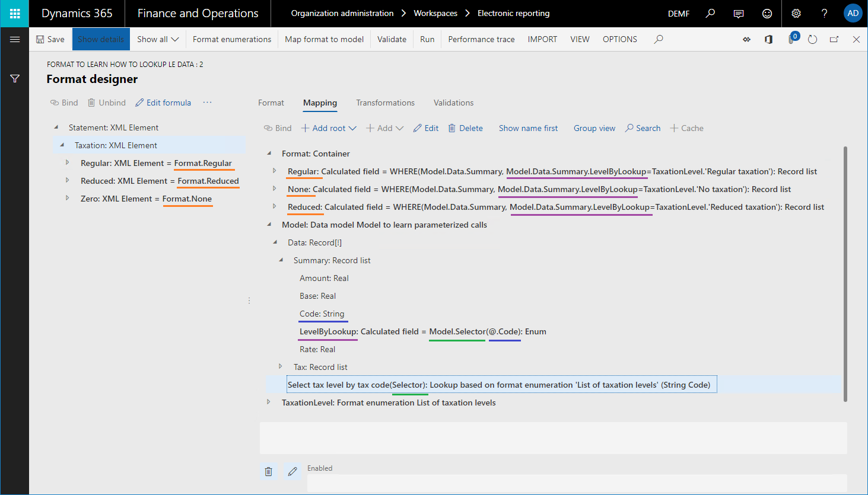This screenshot has width=868, height=495.
Task: Click the AD user avatar badge
Action: point(853,13)
